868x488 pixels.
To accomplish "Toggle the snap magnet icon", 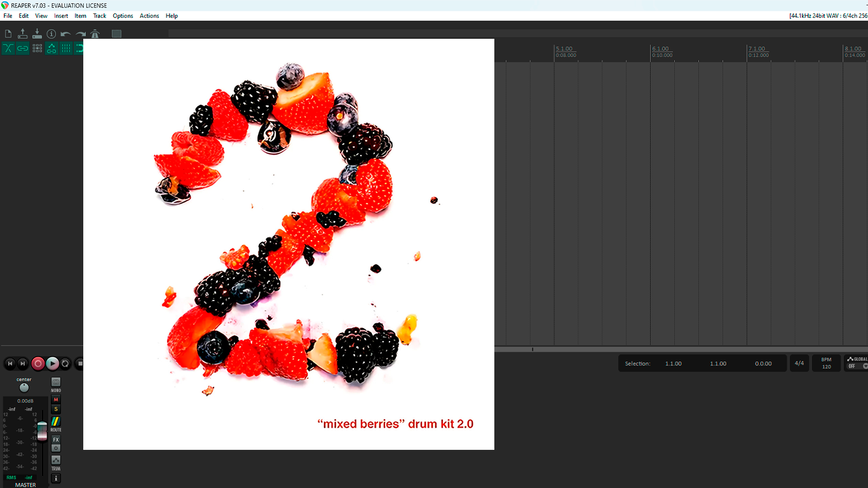I will [79, 48].
